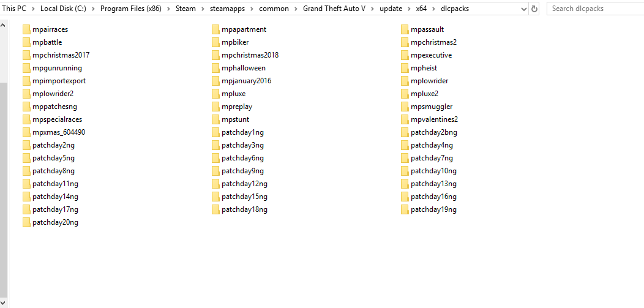Refresh the dlcpacks folder view

coord(534,9)
